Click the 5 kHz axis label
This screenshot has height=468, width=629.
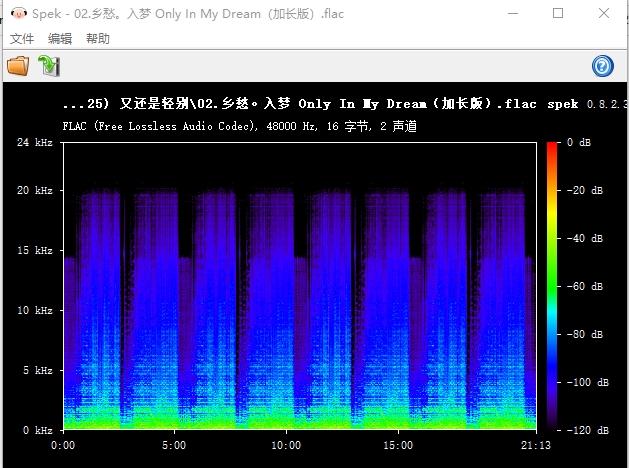[37, 370]
